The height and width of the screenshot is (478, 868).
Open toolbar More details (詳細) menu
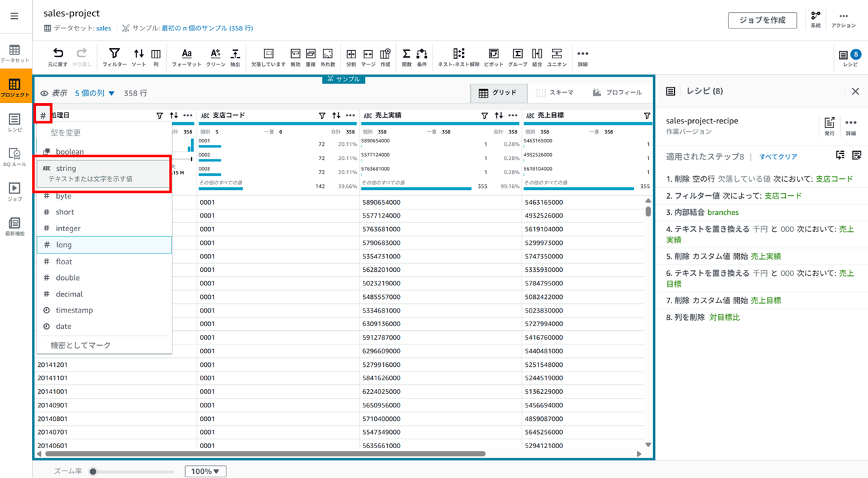[583, 57]
